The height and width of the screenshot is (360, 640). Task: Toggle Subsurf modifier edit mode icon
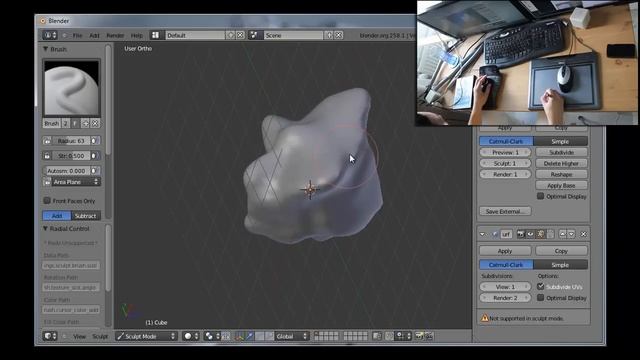point(540,234)
